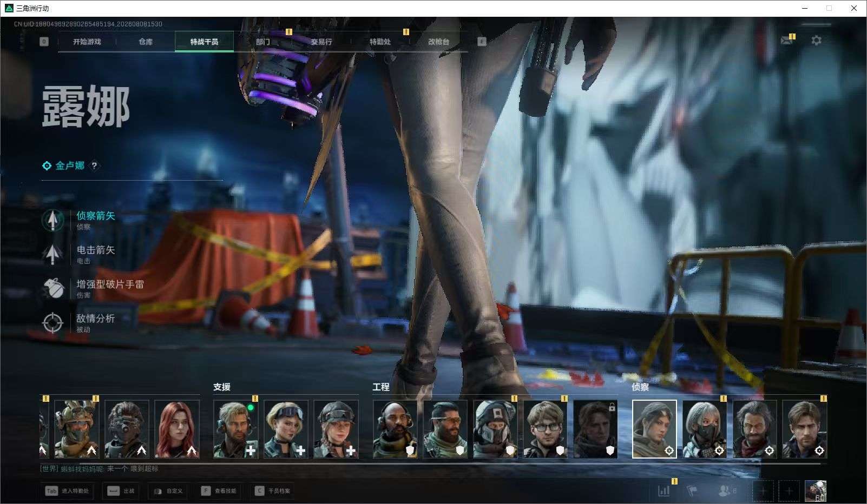Screen dimensions: 867x504
Task: Click the 三角洲行动 title bar app icon
Action: point(9,8)
